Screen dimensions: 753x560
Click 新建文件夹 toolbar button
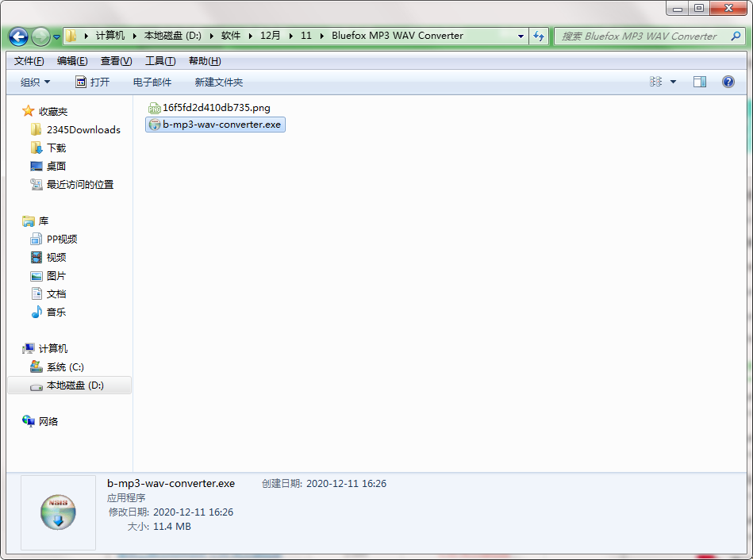click(218, 82)
